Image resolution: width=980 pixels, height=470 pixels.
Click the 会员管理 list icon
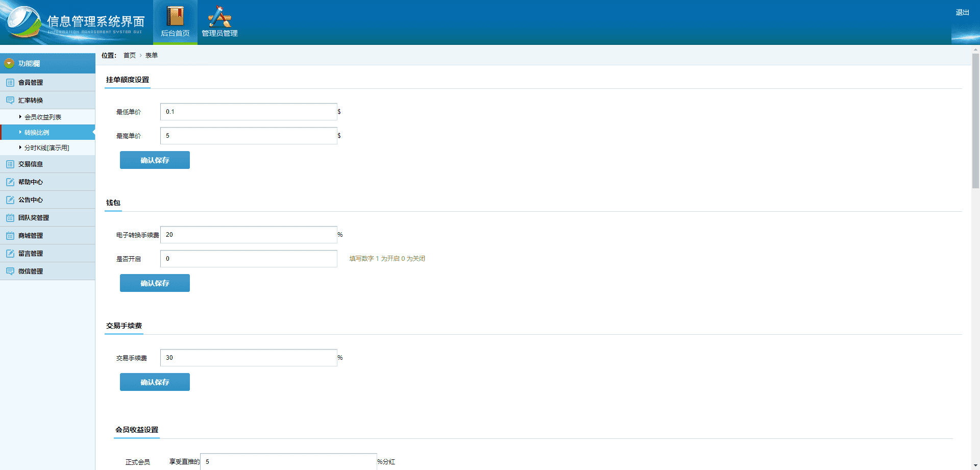coord(10,82)
